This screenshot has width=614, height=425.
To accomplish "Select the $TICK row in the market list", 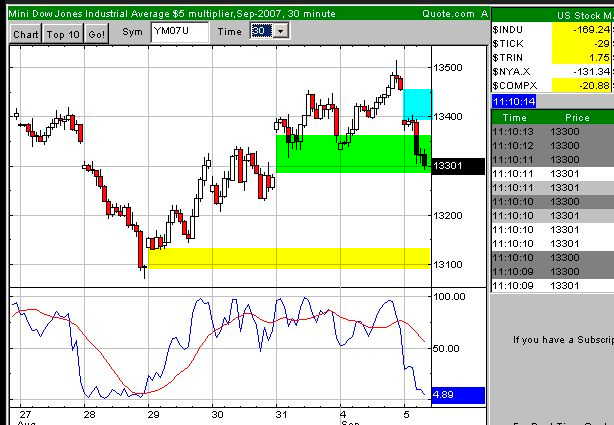I will click(x=551, y=44).
